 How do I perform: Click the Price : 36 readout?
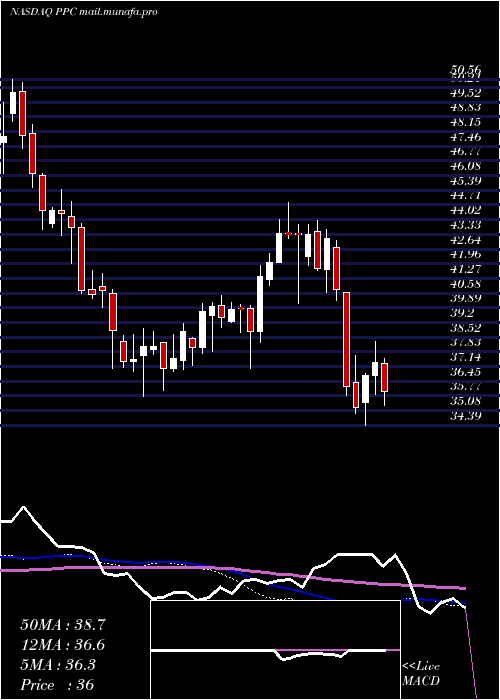click(x=57, y=684)
